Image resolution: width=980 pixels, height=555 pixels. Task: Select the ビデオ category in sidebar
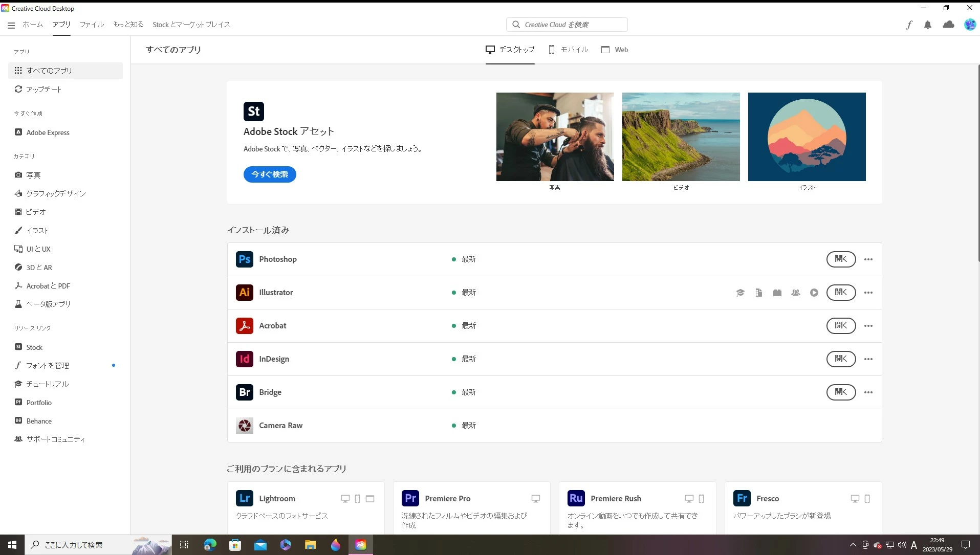pos(66,212)
